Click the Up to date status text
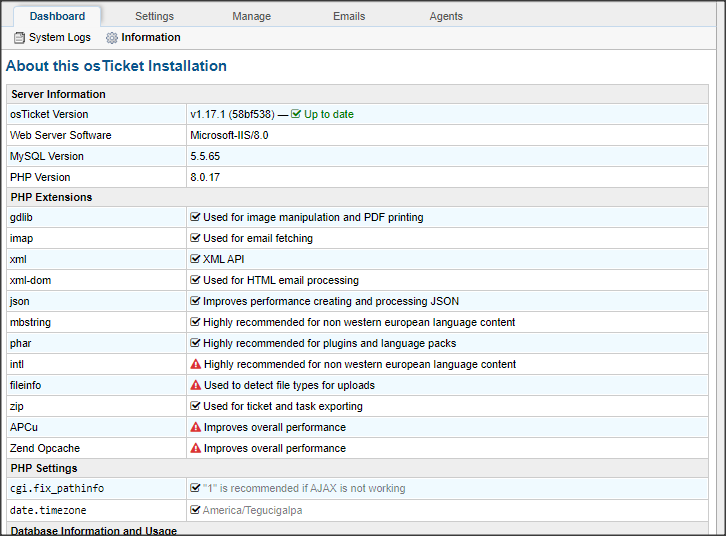The height and width of the screenshot is (536, 726). 329,114
